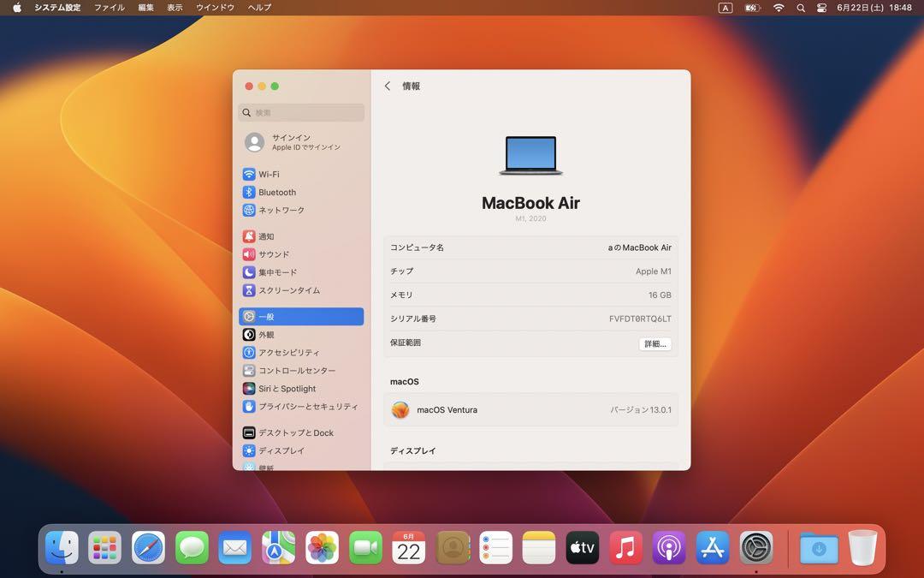Select 一般 in the sidebar
Viewport: 924px width, 578px height.
click(301, 317)
